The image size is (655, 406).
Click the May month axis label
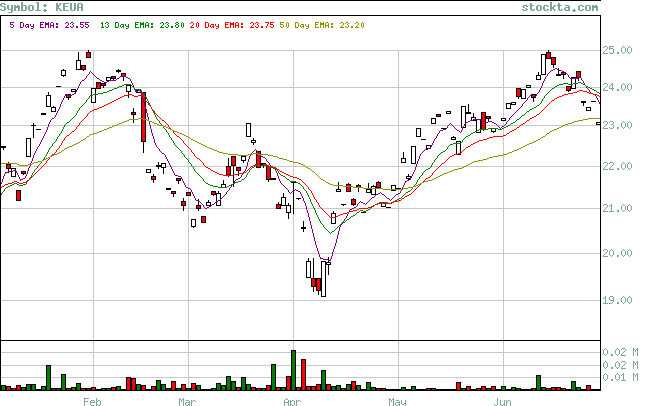point(397,401)
